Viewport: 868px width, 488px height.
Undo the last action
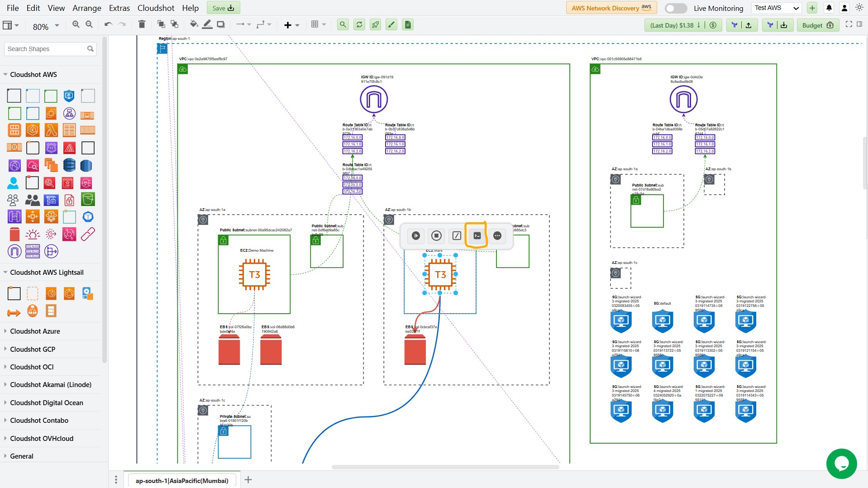(108, 24)
